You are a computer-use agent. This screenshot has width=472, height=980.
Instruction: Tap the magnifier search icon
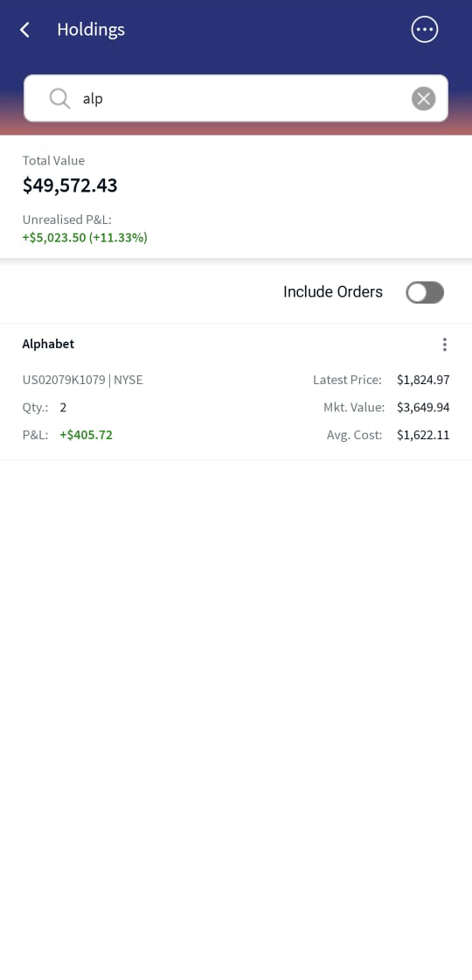click(60, 99)
